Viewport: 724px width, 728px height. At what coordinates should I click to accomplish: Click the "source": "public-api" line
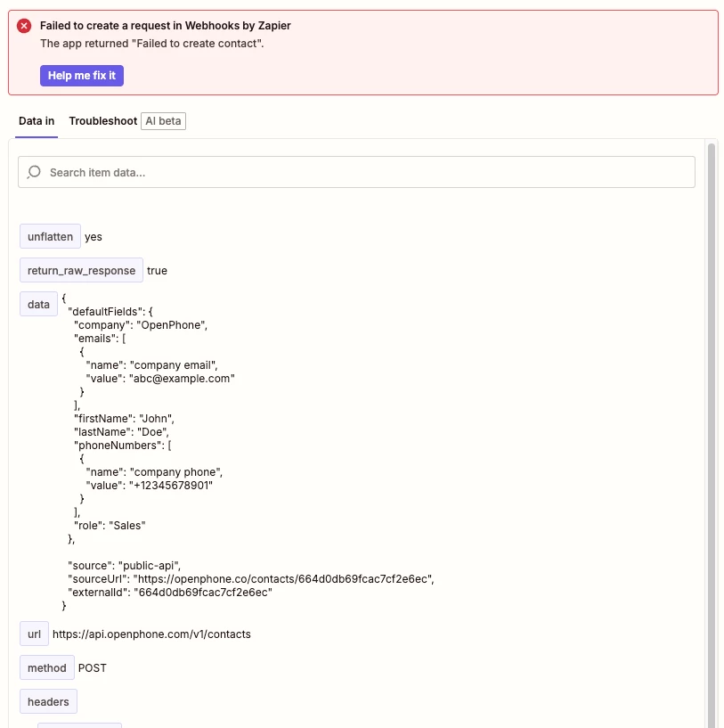point(125,566)
